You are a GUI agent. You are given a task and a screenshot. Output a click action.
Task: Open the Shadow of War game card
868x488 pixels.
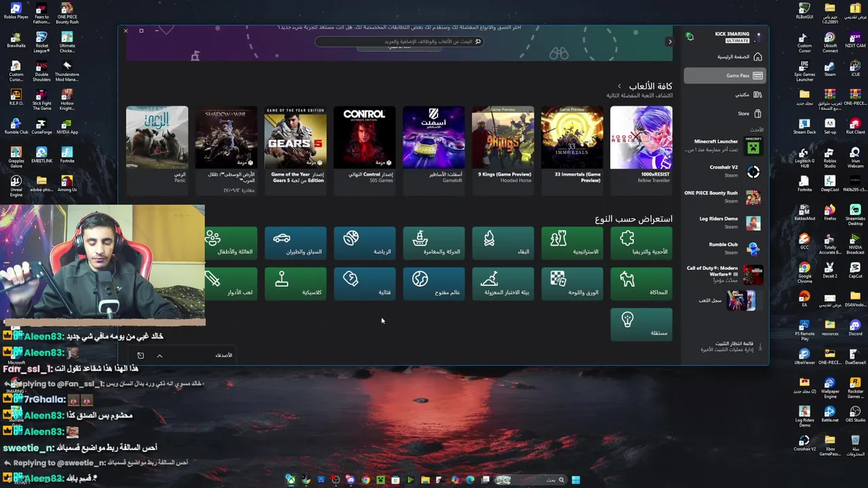tap(226, 149)
